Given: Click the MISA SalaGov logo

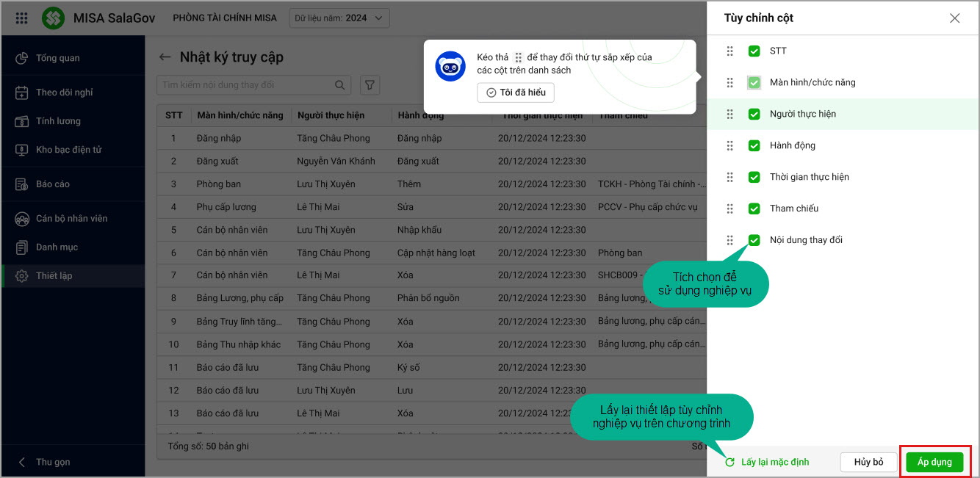Looking at the screenshot, I should (x=54, y=18).
